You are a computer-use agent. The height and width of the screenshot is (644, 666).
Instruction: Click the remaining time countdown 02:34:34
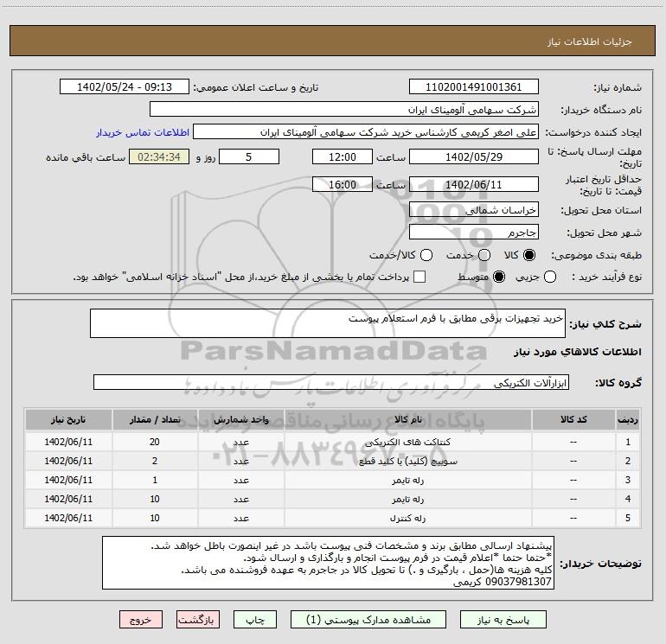point(159,156)
